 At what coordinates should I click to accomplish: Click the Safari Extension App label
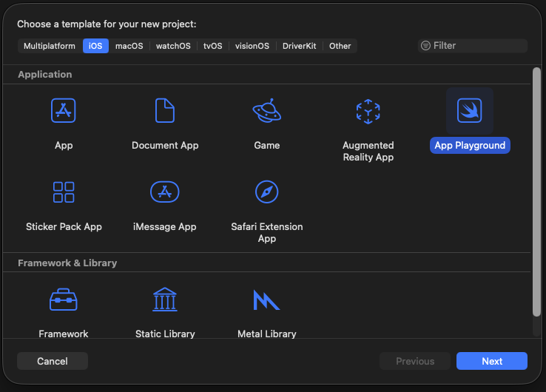[x=267, y=232]
